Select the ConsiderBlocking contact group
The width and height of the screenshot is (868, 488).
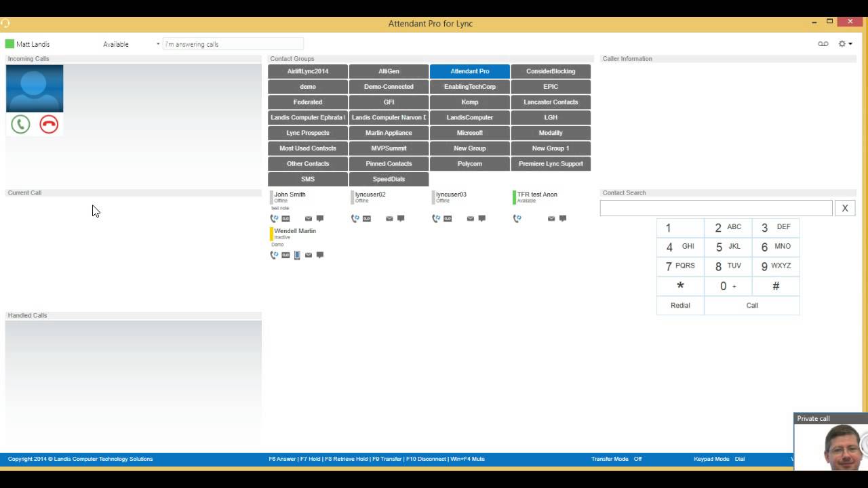pos(551,71)
